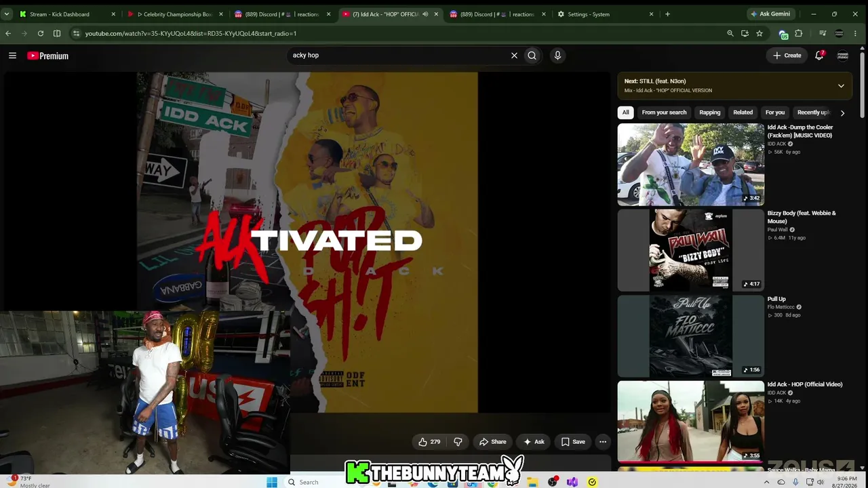Image resolution: width=868 pixels, height=488 pixels.
Task: Go back in the browser
Action: pyautogui.click(x=8, y=33)
